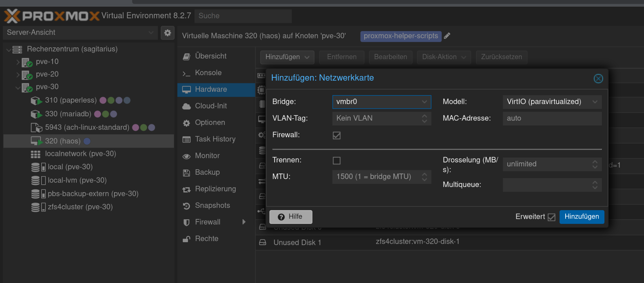Open the Optionen tab

[216, 123]
